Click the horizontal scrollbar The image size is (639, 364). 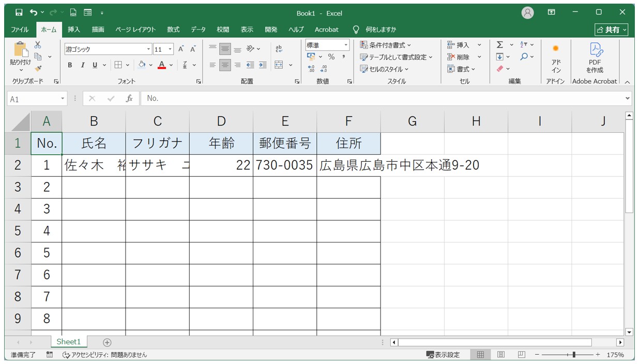coord(495,342)
